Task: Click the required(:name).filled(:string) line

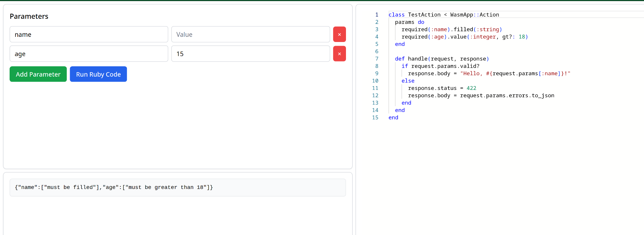Action: [452, 29]
